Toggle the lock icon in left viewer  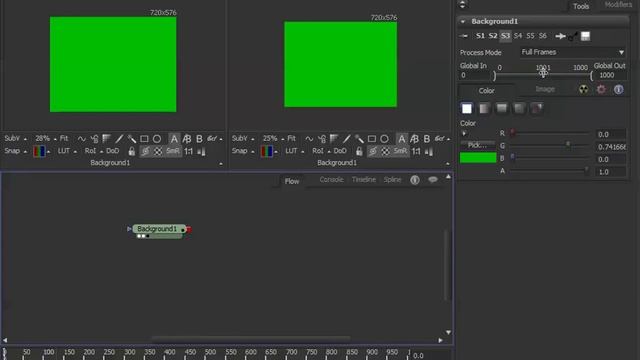(x=131, y=151)
